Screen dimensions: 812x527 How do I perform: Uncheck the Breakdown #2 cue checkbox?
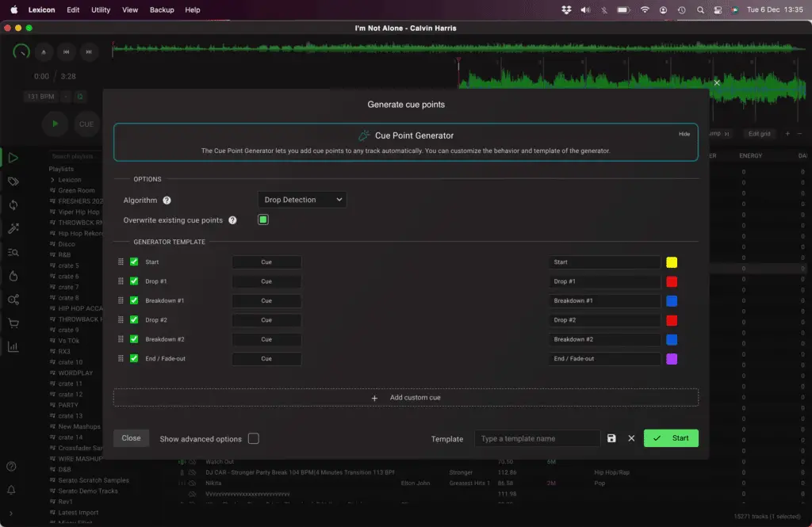(134, 339)
